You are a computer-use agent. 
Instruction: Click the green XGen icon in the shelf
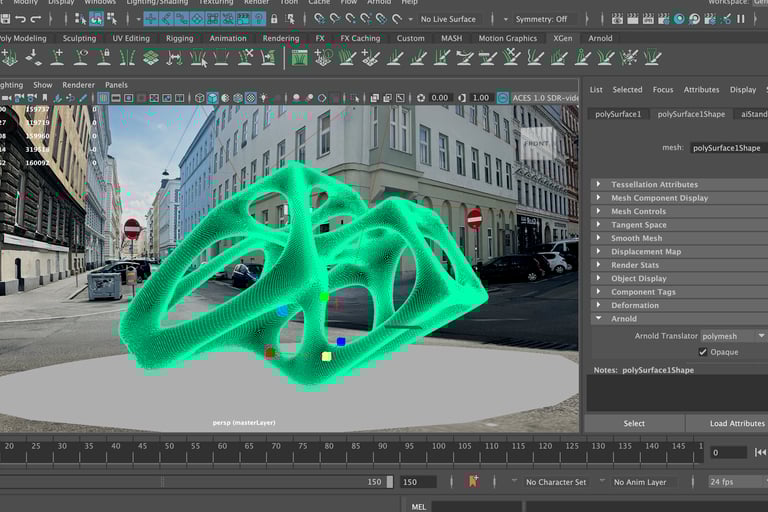[299, 58]
